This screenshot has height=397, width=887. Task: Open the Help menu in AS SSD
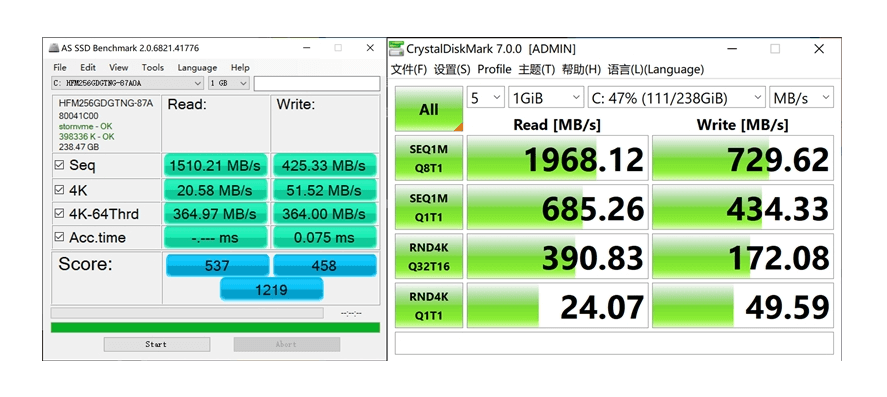240,67
